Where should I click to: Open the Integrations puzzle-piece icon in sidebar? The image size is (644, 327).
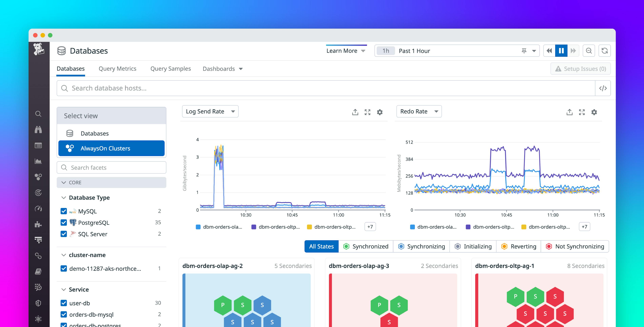(38, 224)
